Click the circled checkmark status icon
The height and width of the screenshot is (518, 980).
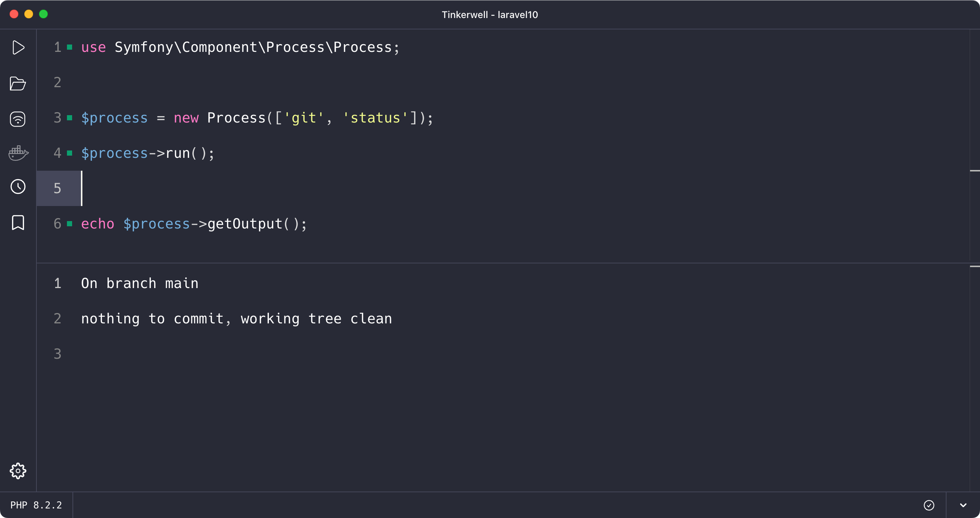928,505
